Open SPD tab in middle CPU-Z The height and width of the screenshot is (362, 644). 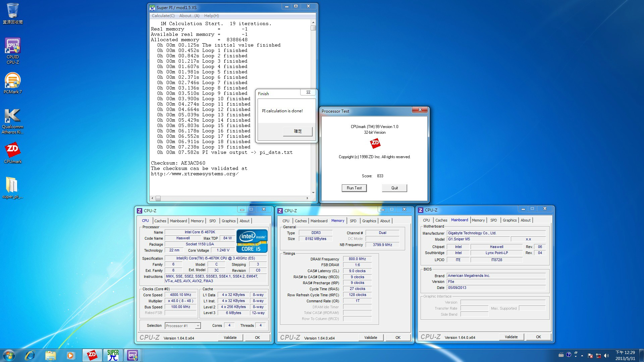pyautogui.click(x=353, y=221)
